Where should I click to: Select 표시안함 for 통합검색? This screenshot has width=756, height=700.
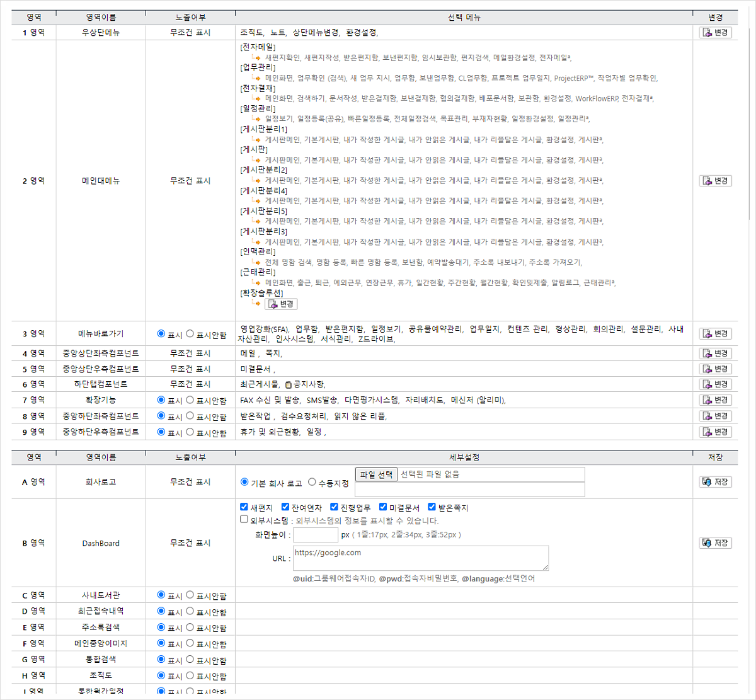pos(190,659)
